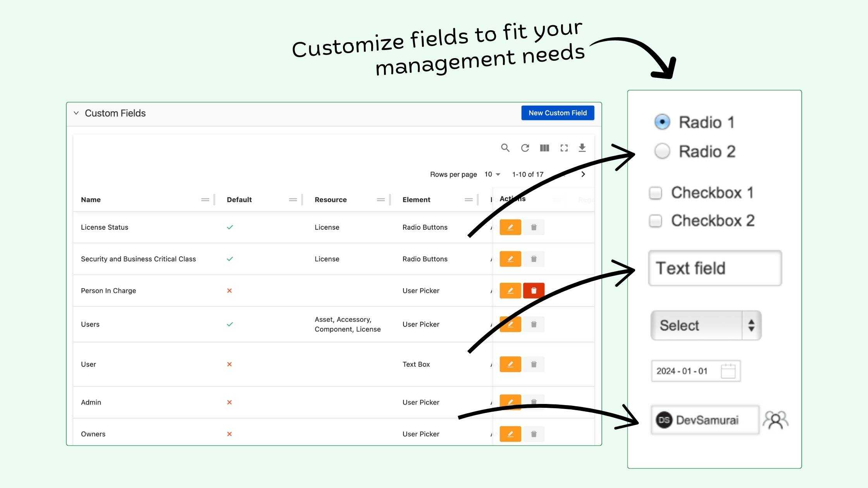Open the show/hide columns icon
868x488 pixels.
point(544,148)
